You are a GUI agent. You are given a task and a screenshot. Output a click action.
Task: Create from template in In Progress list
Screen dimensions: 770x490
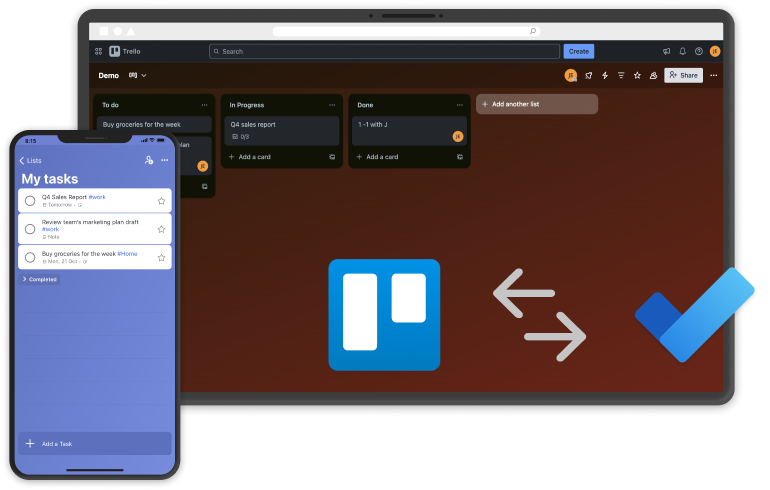[x=332, y=157]
